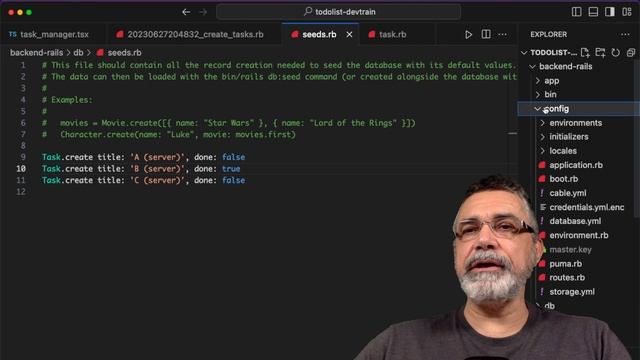Refresh the Explorer tree
Viewport: 640px width, 360px height.
click(x=616, y=52)
